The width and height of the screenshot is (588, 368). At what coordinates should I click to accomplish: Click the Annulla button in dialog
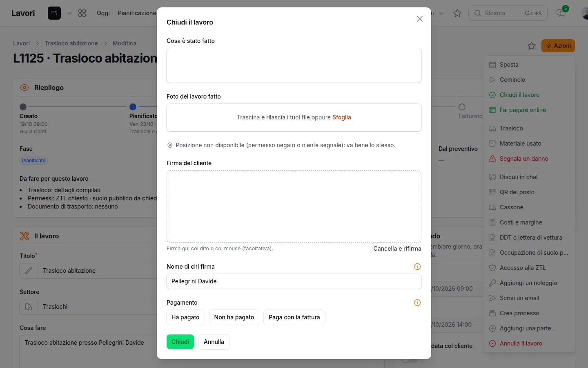pos(214,342)
